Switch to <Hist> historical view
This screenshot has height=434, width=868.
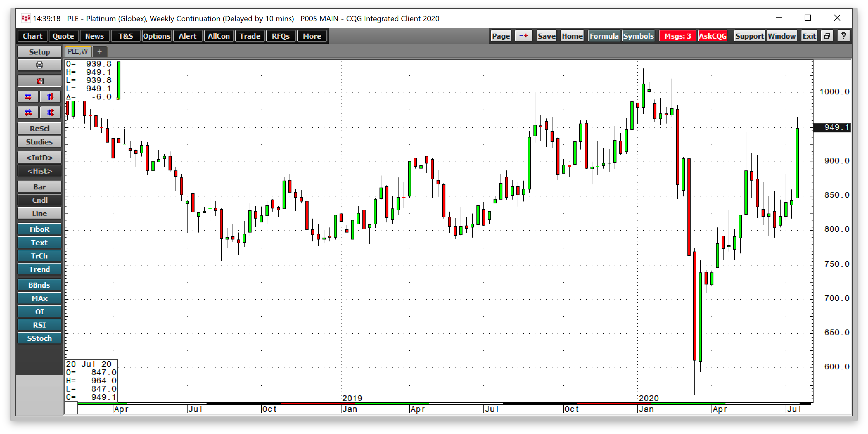39,171
